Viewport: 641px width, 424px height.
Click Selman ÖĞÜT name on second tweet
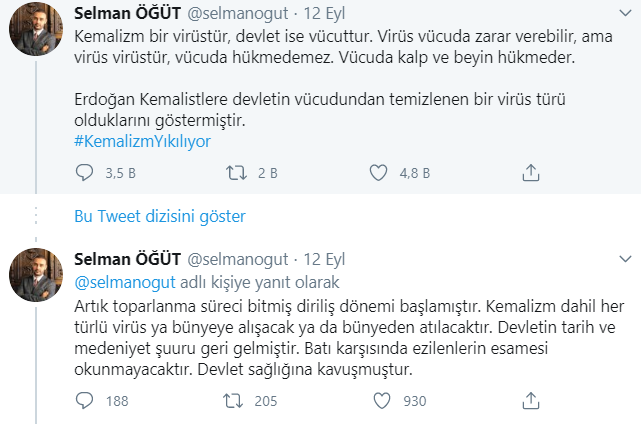[x=127, y=260]
